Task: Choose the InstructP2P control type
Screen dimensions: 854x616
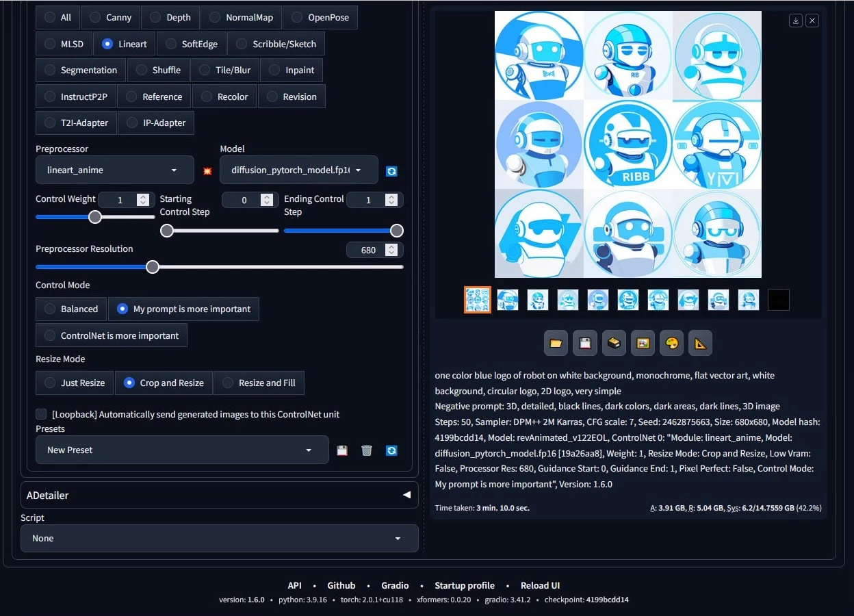Action: (x=76, y=97)
